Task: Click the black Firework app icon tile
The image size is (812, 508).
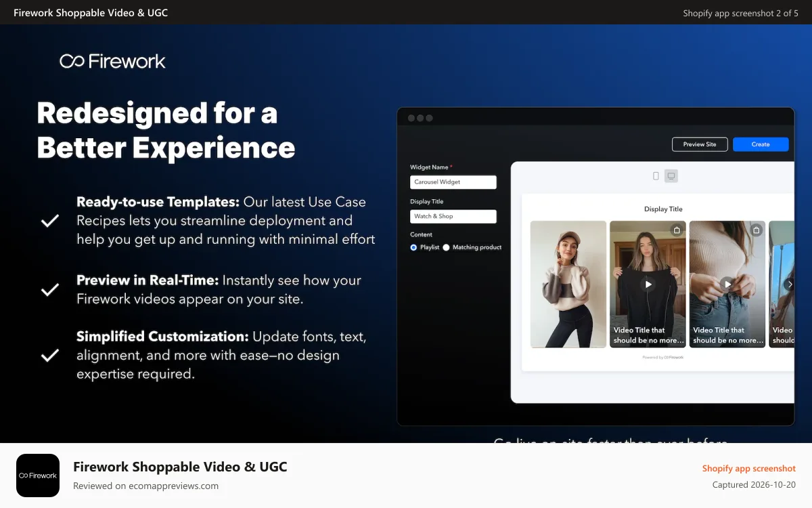Action: [38, 475]
